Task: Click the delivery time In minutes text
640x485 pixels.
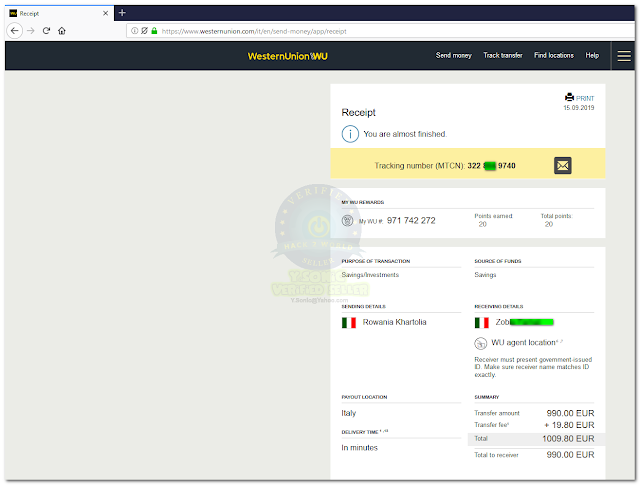Action: click(x=360, y=448)
